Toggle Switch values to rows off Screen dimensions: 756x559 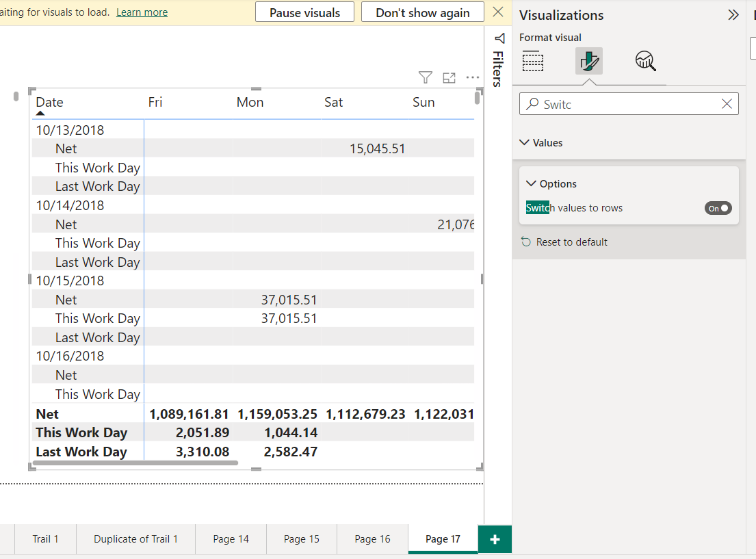coord(718,208)
